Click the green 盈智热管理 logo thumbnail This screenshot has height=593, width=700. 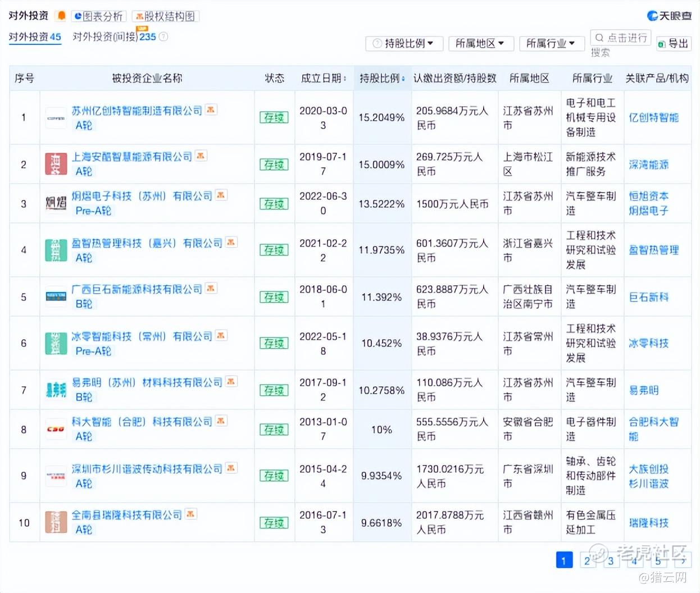[x=56, y=250]
